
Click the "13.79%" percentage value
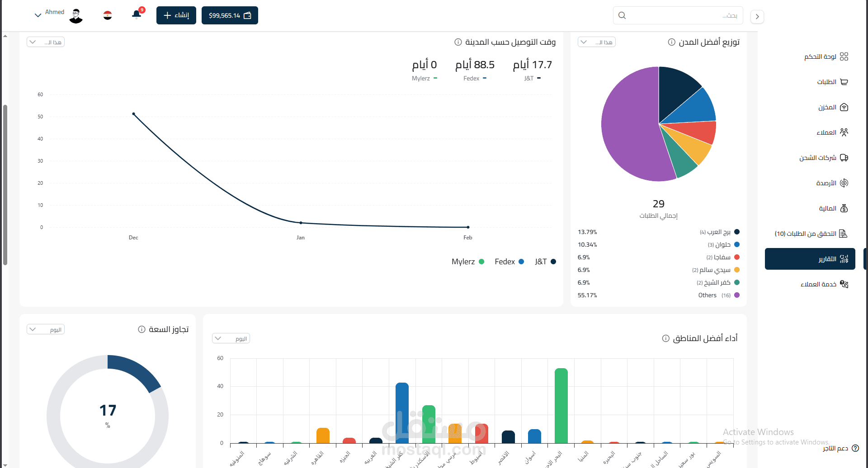click(587, 232)
